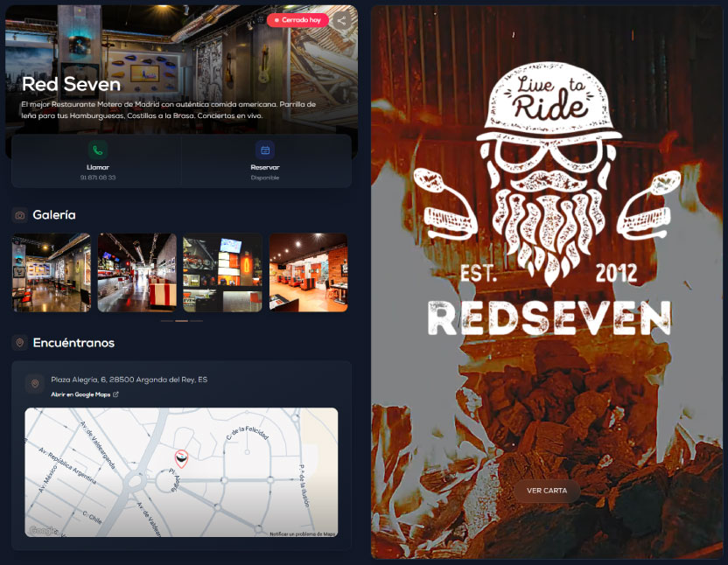The height and width of the screenshot is (565, 728).
Task: Click the restaurant marker on the map
Action: [x=181, y=458]
